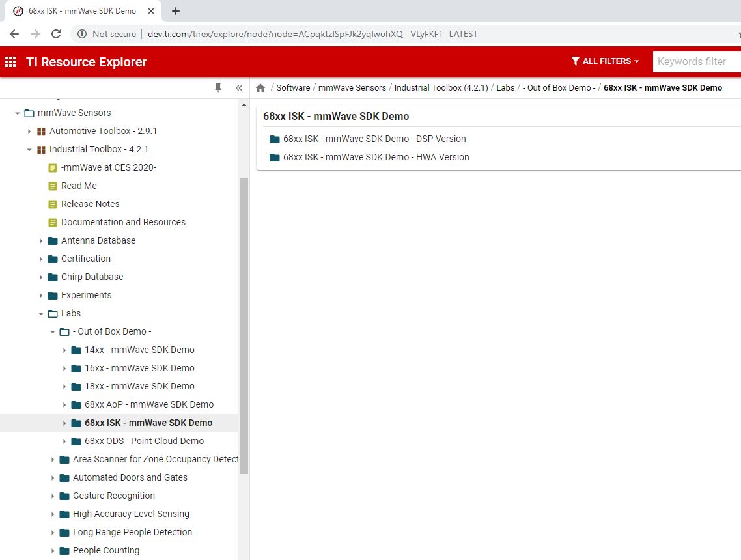741x560 pixels.
Task: Click the Release Notes document icon
Action: (x=53, y=204)
